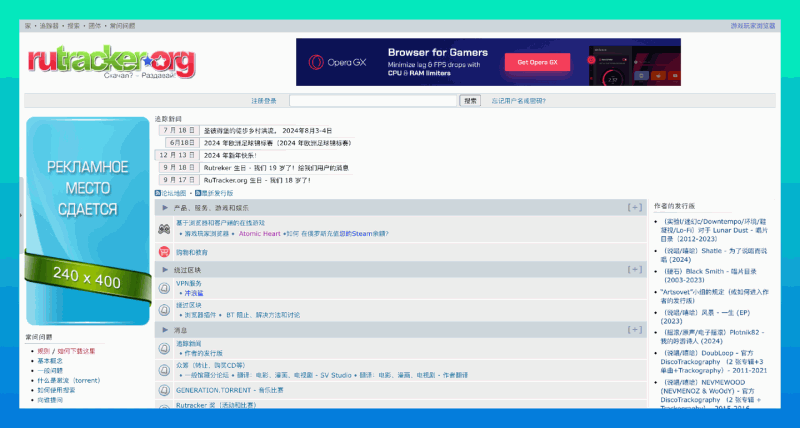Open the RuTracker.org 生日 18 岁 news item
Viewport: 800px width, 428px height.
[x=257, y=180]
